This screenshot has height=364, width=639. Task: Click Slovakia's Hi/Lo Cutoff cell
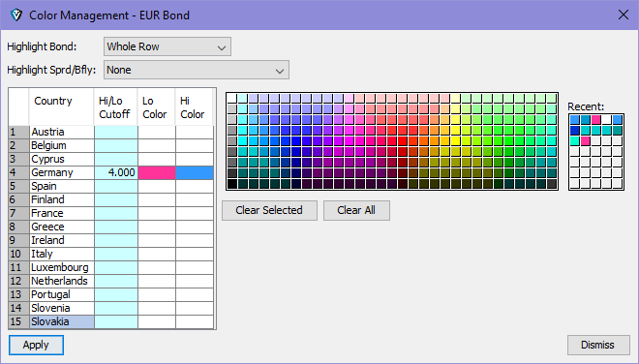pyautogui.click(x=116, y=321)
